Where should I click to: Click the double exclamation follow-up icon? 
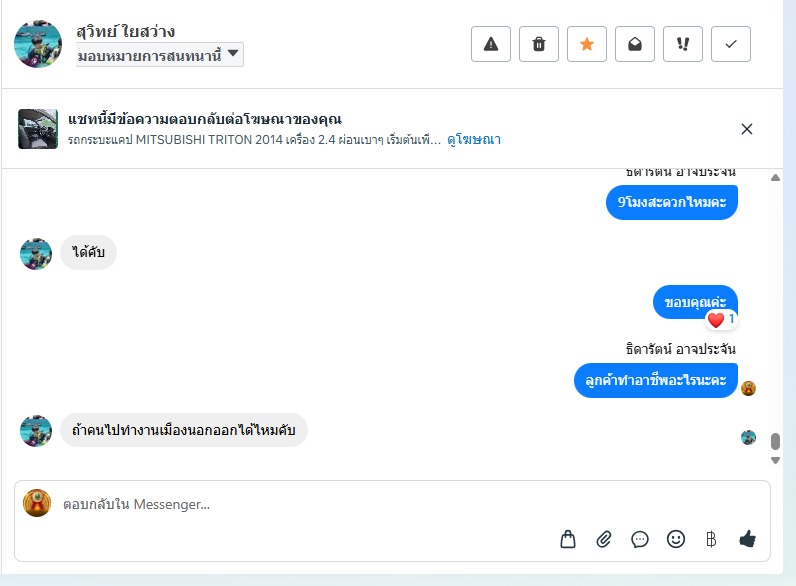tap(683, 44)
